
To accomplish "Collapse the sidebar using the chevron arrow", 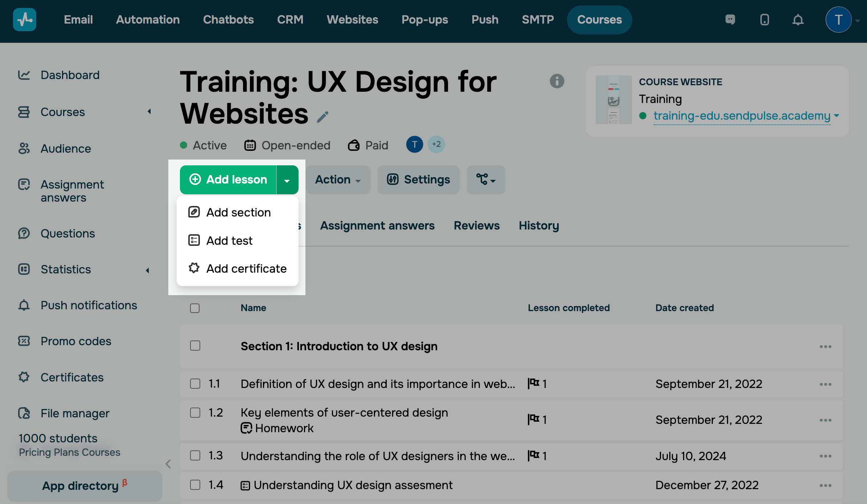I will point(168,464).
